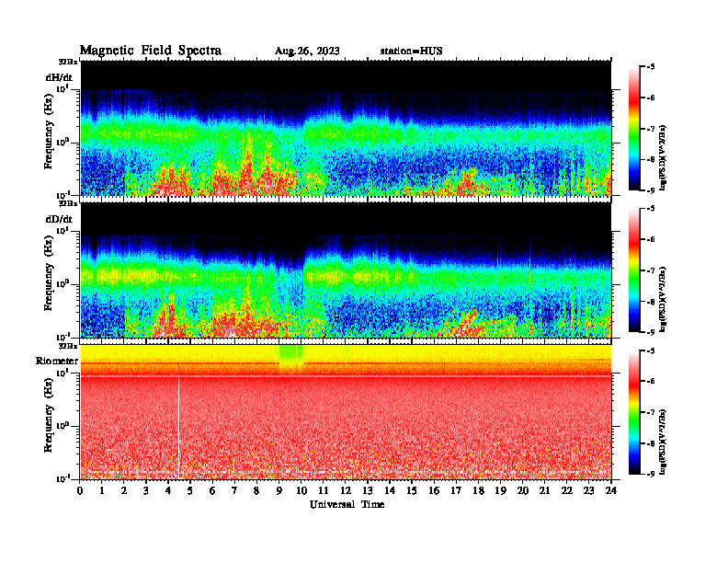
Task: Click the "24" Universal Time tick label
Action: coord(611,491)
